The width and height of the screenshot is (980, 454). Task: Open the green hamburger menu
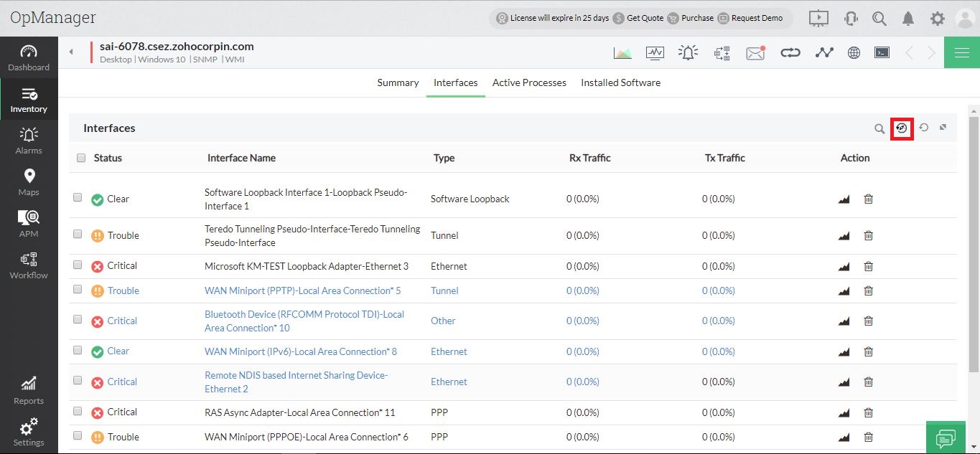961,52
